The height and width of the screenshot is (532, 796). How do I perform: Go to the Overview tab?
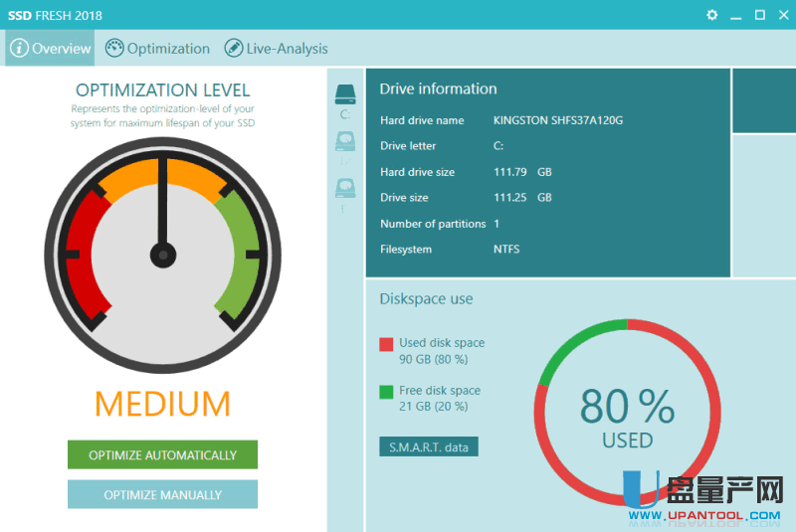pyautogui.click(x=61, y=48)
